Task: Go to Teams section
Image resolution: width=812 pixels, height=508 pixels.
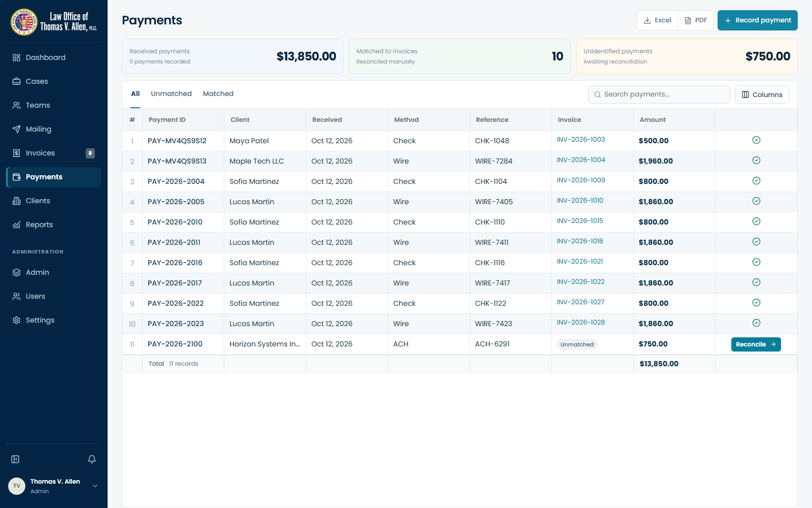Action: click(x=53, y=105)
